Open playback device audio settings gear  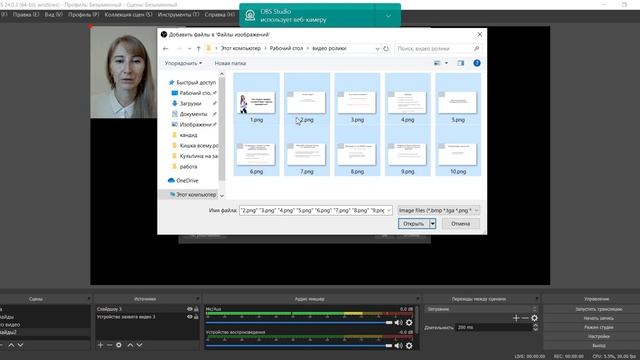click(409, 346)
